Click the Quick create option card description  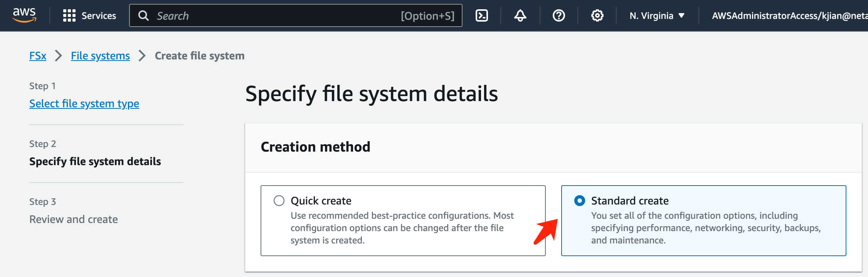pos(402,228)
